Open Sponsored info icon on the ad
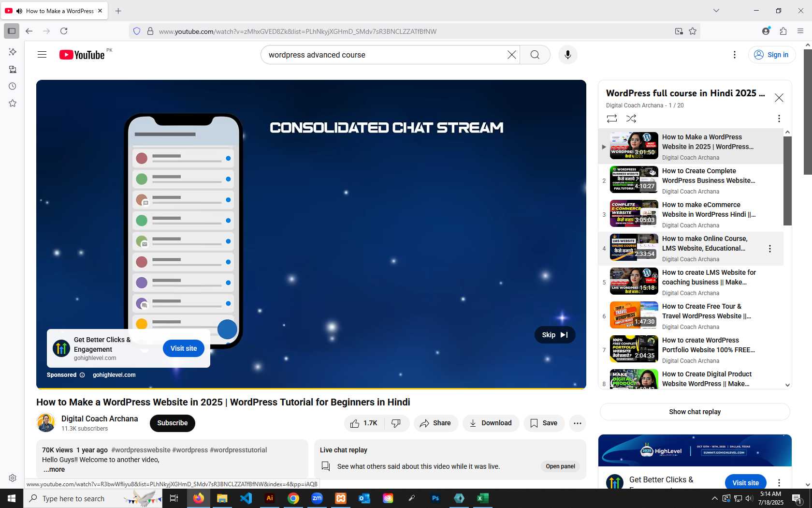Viewport: 812px width, 508px height. [x=82, y=375]
